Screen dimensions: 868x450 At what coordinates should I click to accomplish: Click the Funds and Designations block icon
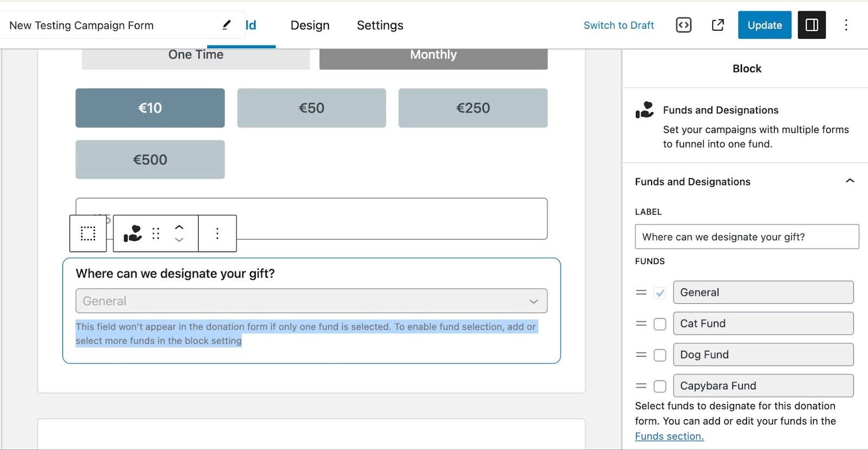point(132,234)
